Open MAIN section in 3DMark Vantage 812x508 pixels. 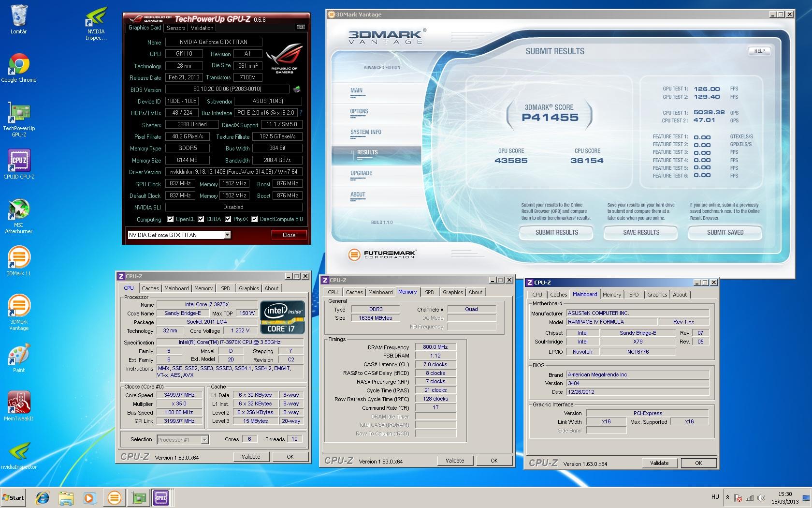point(357,90)
